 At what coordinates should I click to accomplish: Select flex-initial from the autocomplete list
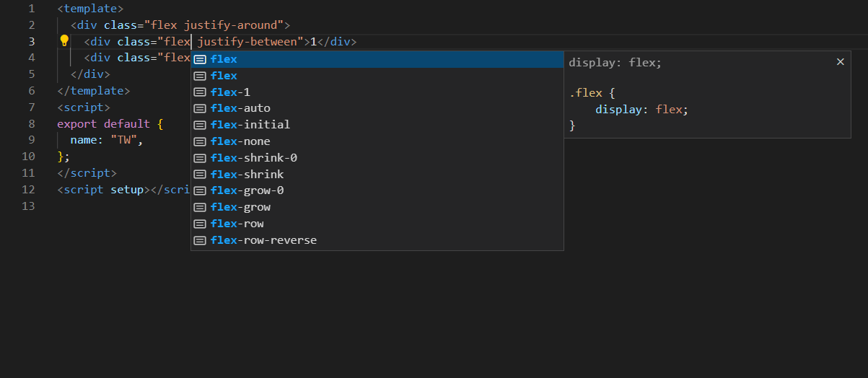[x=377, y=125]
